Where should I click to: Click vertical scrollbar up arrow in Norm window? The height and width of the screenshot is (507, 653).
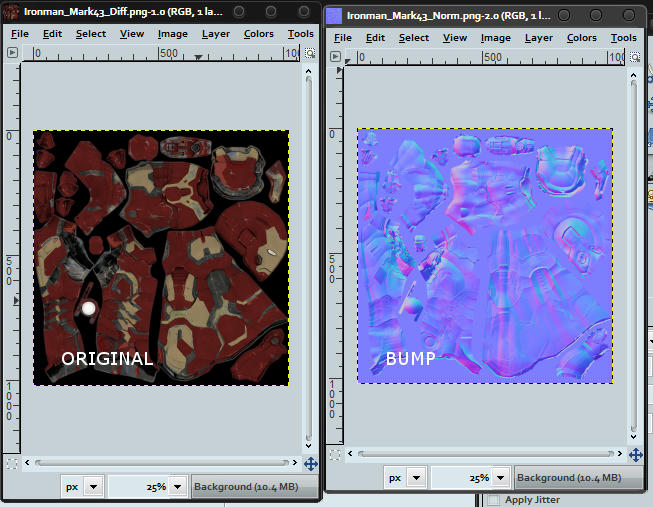[633, 75]
